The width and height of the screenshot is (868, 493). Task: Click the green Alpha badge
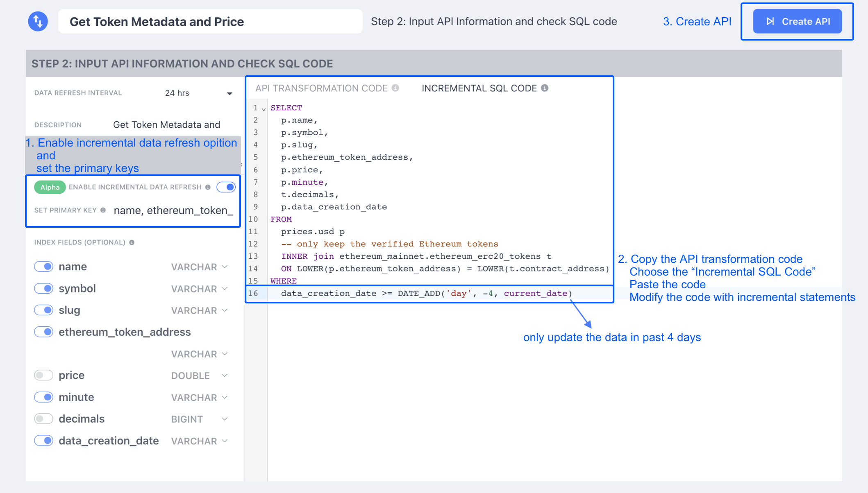pyautogui.click(x=50, y=187)
